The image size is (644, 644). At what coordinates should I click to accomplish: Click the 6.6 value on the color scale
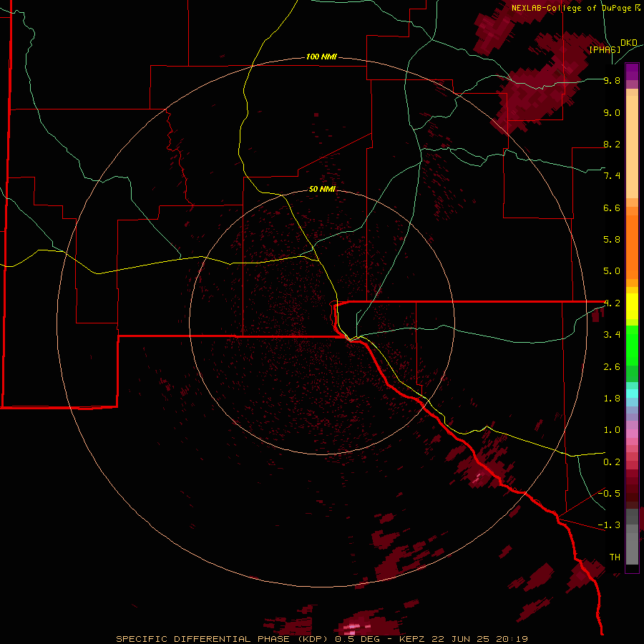(x=612, y=208)
